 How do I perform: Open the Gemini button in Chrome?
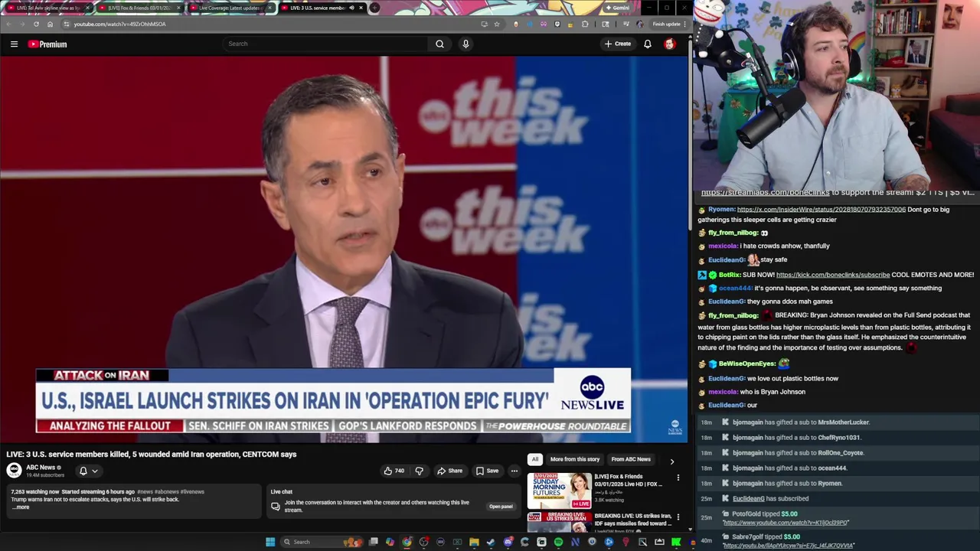tap(617, 8)
